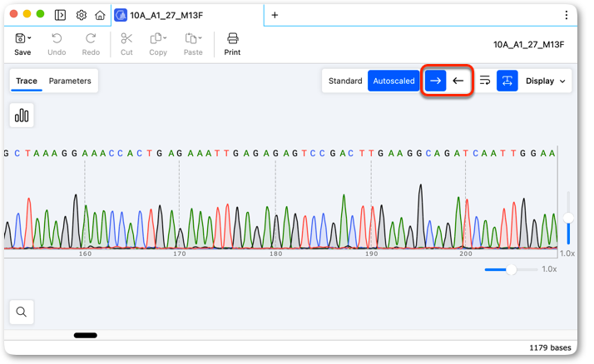The height and width of the screenshot is (364, 594).
Task: Click the 1179 bases status text
Action: [x=550, y=347]
